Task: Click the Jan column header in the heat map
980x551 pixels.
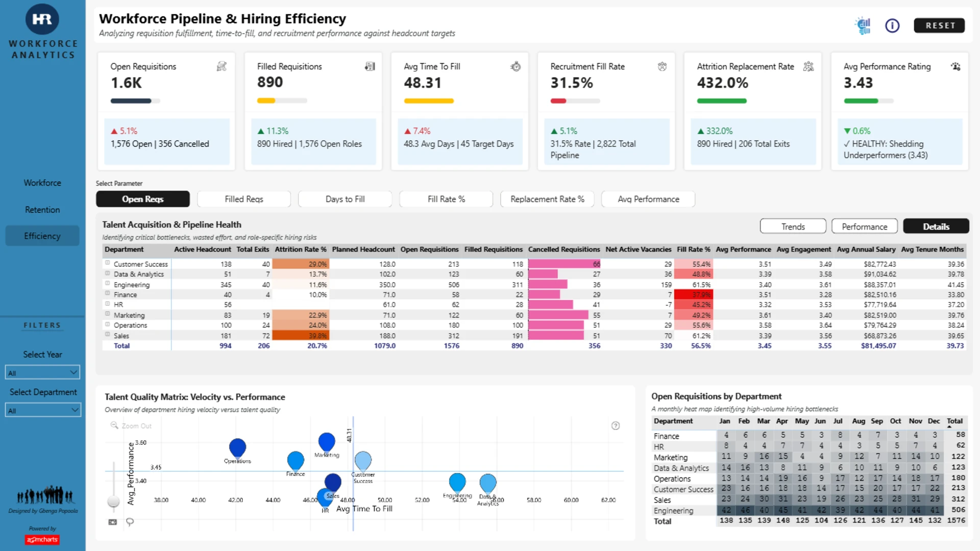Action: (x=725, y=421)
